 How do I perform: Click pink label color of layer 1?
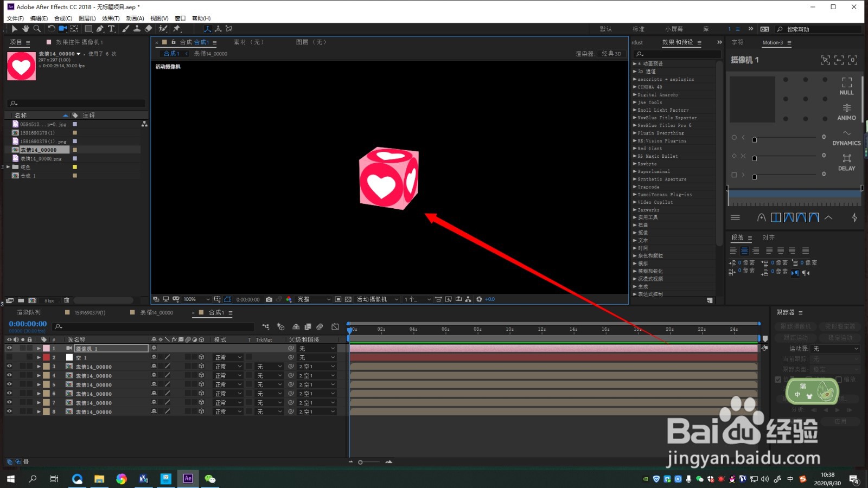click(47, 348)
